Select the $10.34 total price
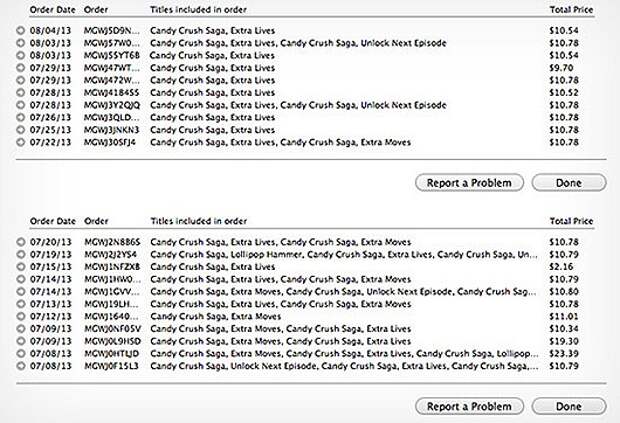Screen dimensions: 620x423 (564, 329)
